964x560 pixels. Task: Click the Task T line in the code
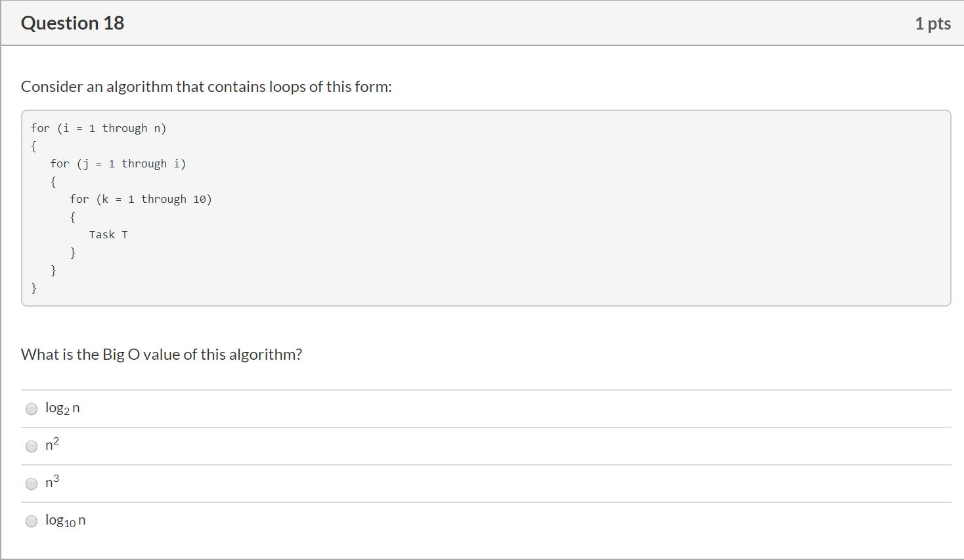tap(109, 234)
